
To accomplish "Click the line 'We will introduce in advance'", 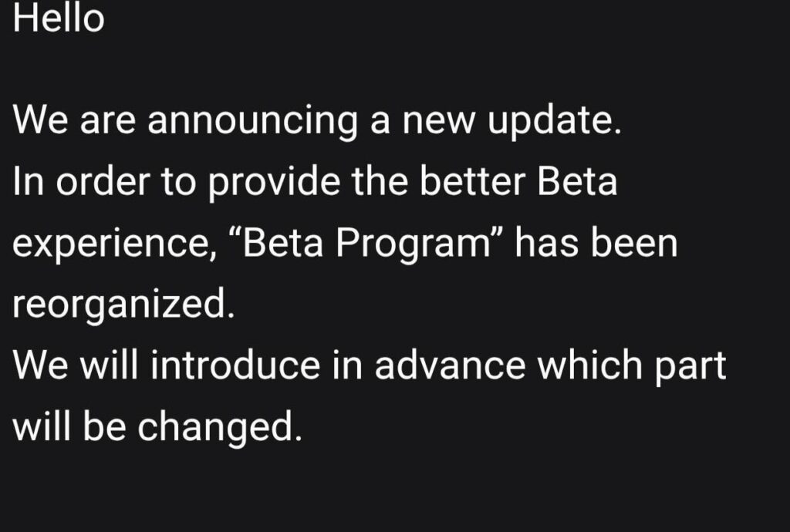I will point(369,366).
